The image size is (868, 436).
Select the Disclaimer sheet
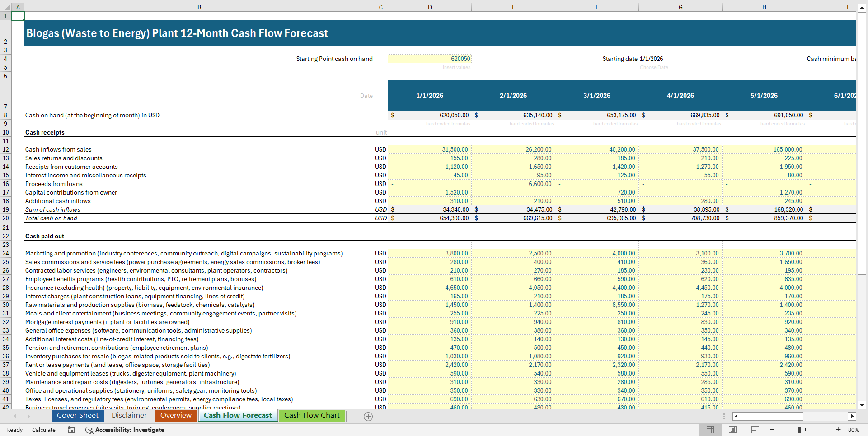click(129, 416)
